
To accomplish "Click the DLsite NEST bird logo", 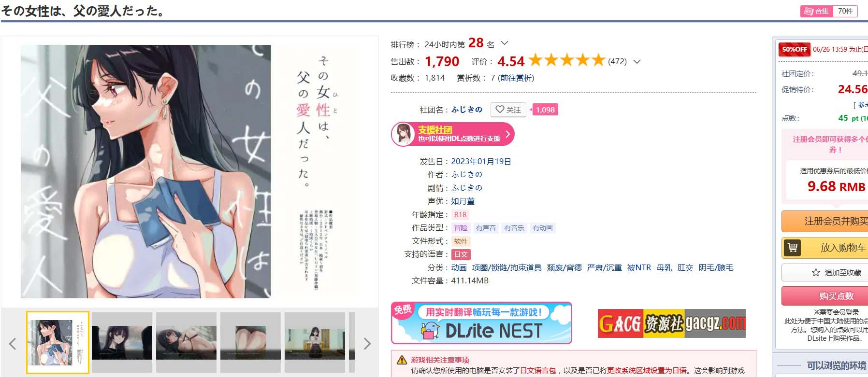I will (430, 331).
